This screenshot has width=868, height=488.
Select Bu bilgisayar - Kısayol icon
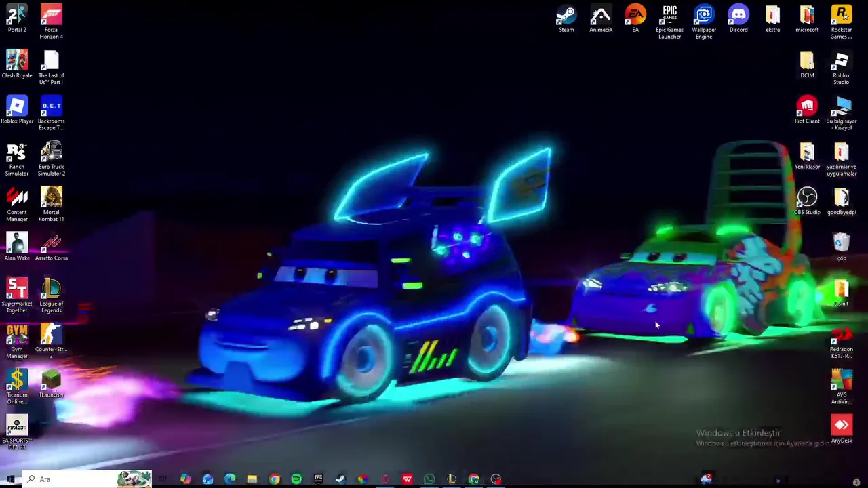pos(842,113)
